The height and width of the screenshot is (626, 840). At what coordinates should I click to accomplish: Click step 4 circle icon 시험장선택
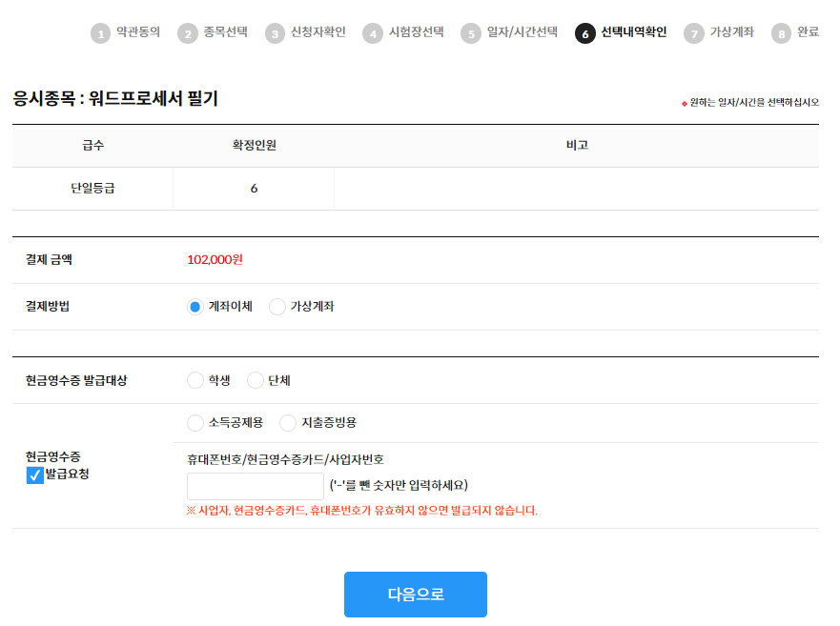[372, 33]
